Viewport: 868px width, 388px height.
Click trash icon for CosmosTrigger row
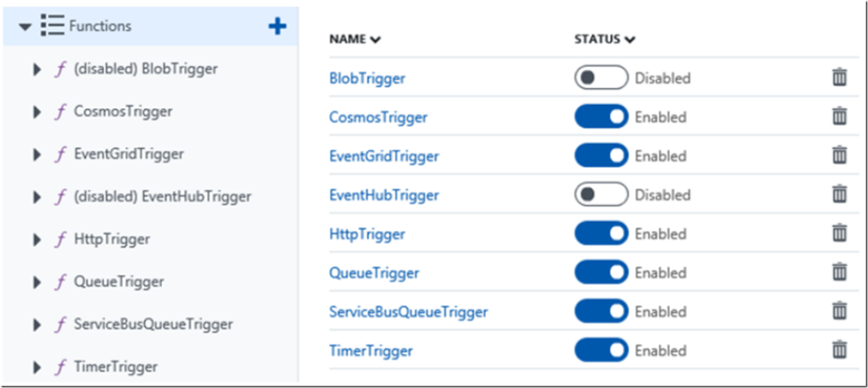point(839,117)
